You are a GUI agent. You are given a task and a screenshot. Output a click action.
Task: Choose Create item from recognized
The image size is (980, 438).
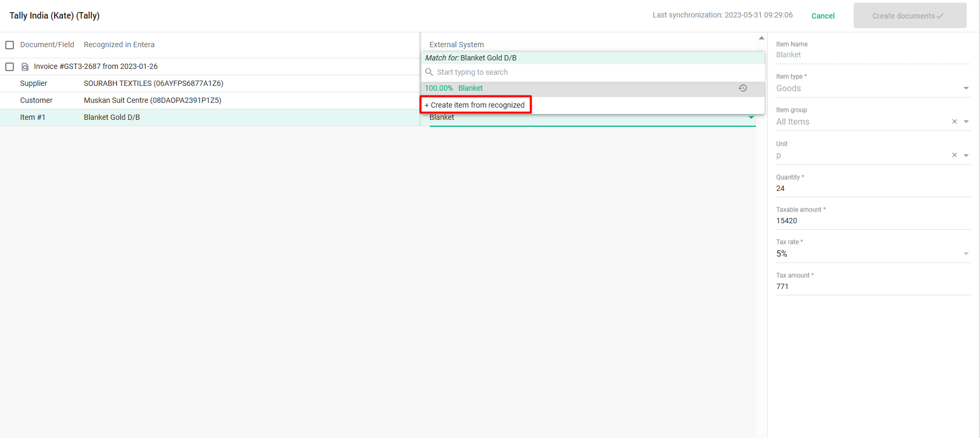tap(475, 105)
